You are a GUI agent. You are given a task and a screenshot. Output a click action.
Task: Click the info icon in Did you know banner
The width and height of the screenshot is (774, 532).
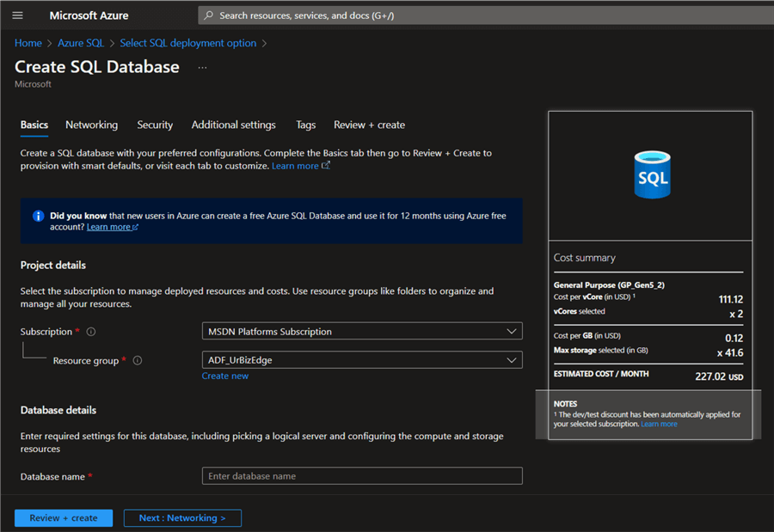pyautogui.click(x=38, y=216)
